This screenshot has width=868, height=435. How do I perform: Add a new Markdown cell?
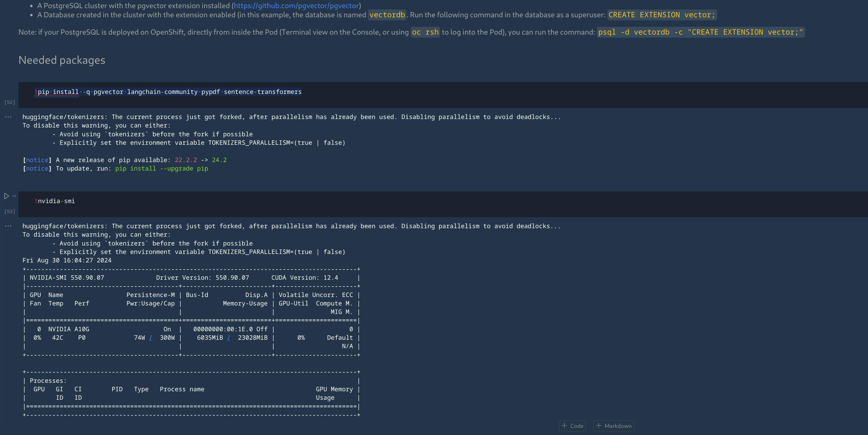tap(614, 426)
